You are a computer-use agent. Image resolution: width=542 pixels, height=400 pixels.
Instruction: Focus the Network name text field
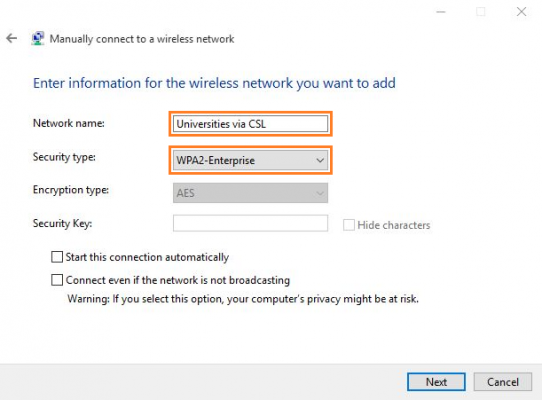click(251, 124)
